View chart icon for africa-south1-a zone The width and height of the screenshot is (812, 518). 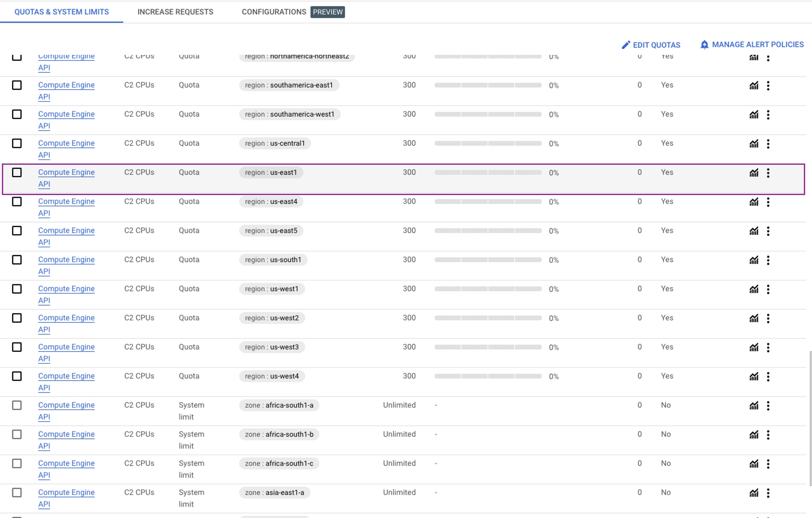(754, 406)
